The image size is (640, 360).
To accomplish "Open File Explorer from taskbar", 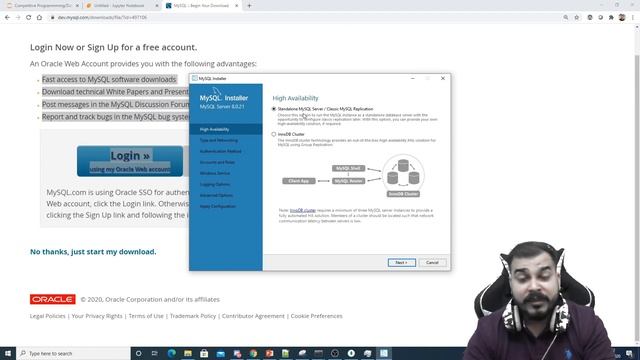I will [188, 353].
